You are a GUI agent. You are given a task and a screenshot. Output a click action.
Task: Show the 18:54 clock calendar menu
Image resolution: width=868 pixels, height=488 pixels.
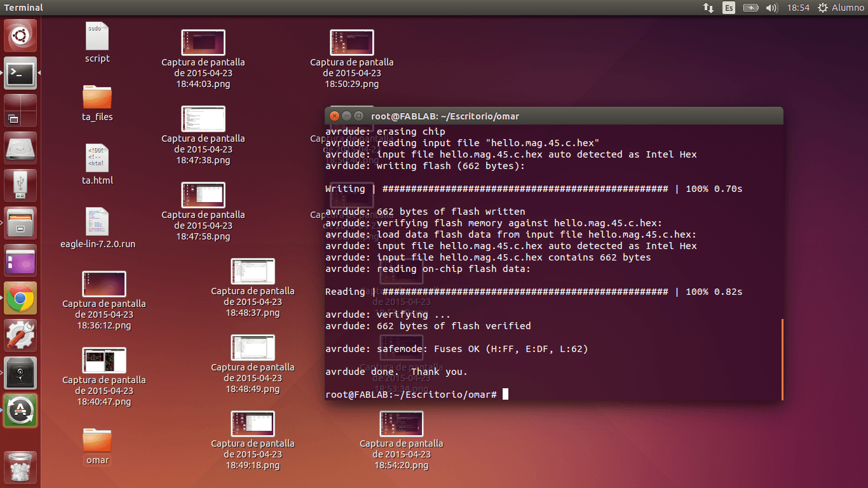click(x=798, y=8)
